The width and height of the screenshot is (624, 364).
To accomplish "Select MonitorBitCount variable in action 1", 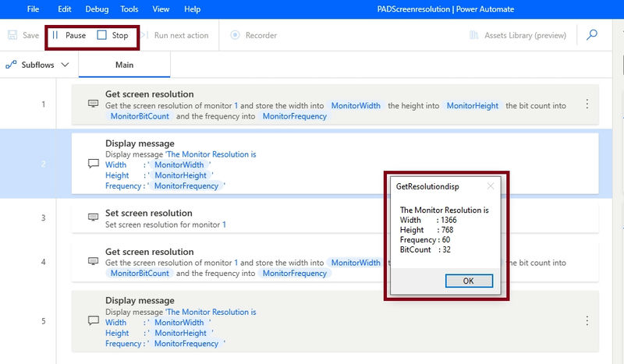I will pos(140,117).
